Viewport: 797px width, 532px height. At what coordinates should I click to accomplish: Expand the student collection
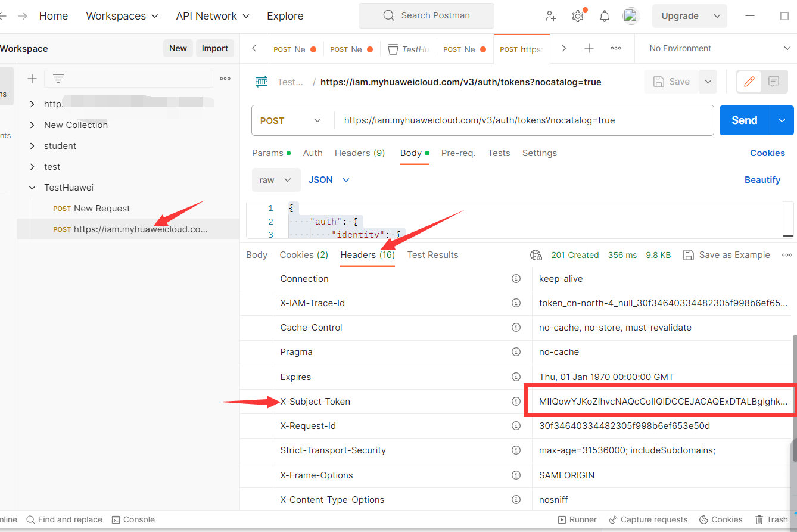(32, 146)
